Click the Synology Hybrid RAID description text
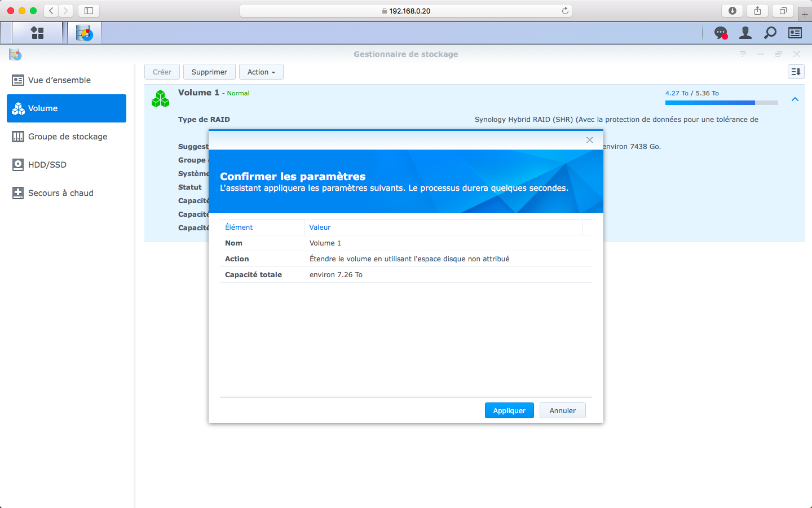 pyautogui.click(x=616, y=120)
